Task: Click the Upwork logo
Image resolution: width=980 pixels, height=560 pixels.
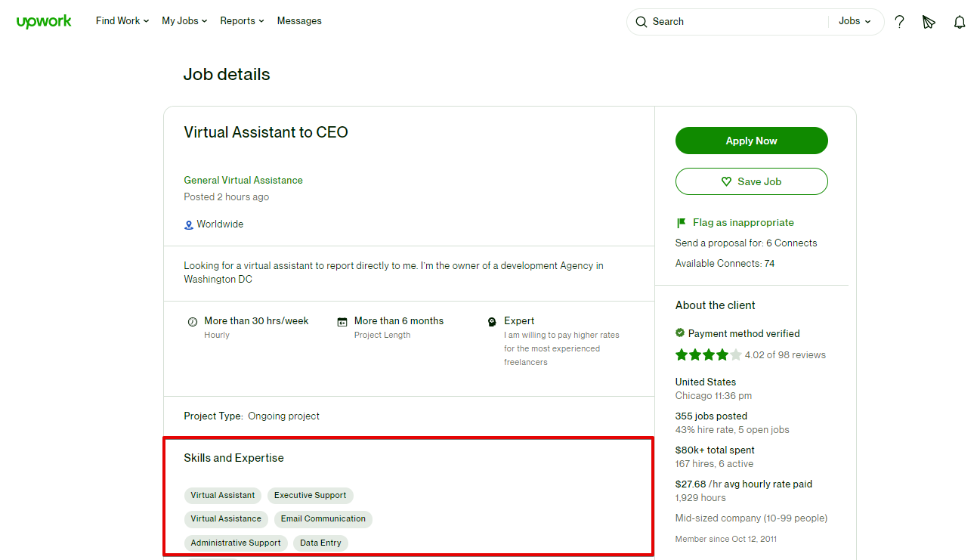Action: [44, 21]
